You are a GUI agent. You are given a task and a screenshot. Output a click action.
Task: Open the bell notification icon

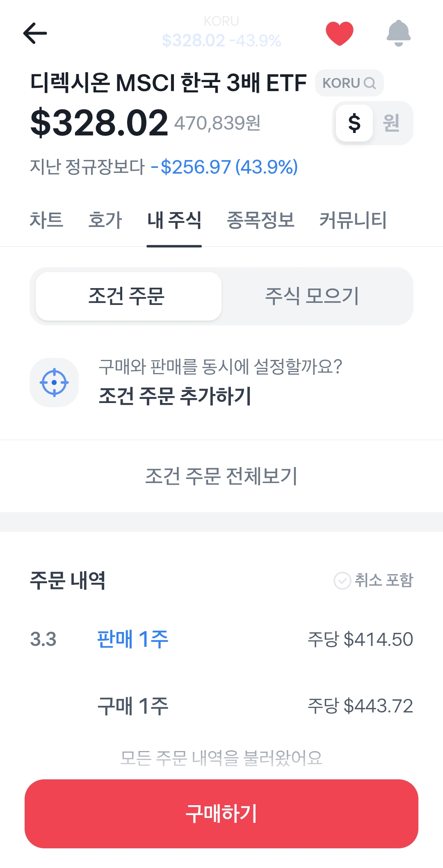[x=398, y=33]
